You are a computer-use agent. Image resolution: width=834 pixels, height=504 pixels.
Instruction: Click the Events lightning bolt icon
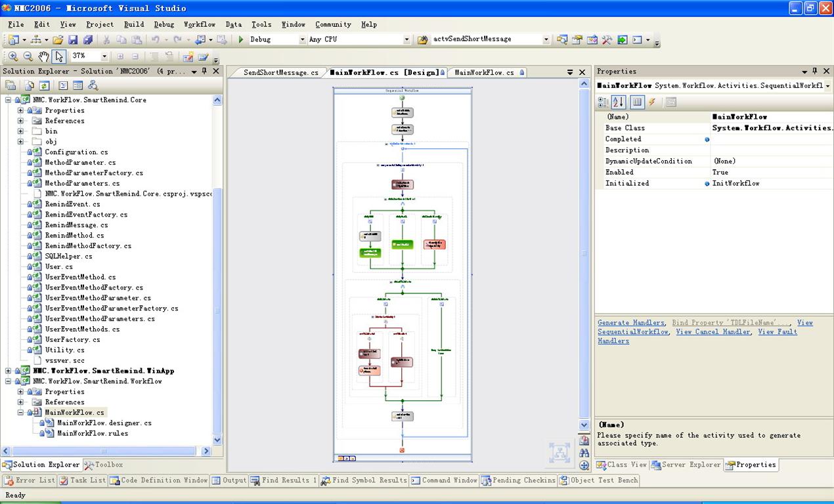pyautogui.click(x=652, y=102)
